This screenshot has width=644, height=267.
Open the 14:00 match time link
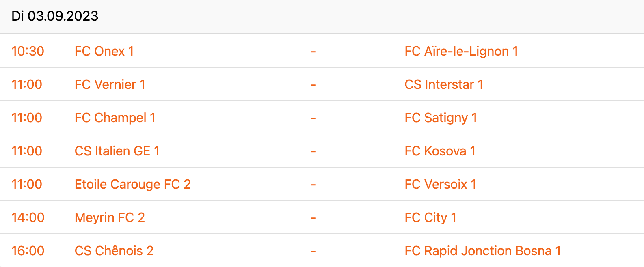28,217
